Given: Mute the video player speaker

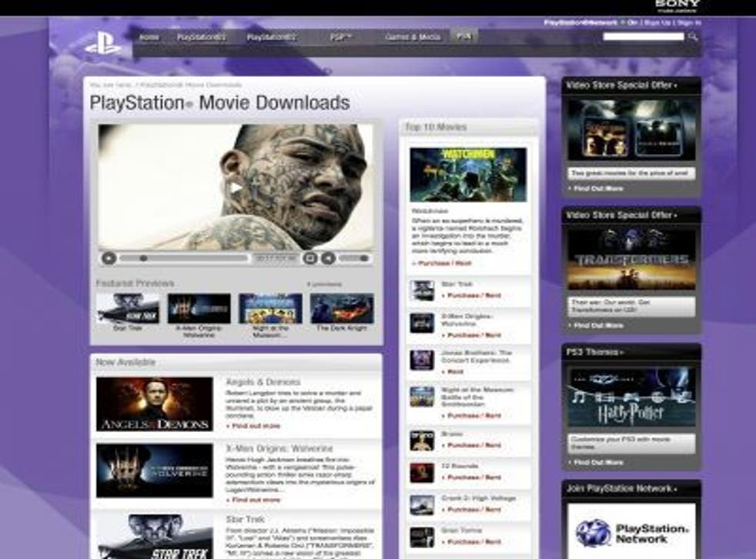Looking at the screenshot, I should [328, 259].
